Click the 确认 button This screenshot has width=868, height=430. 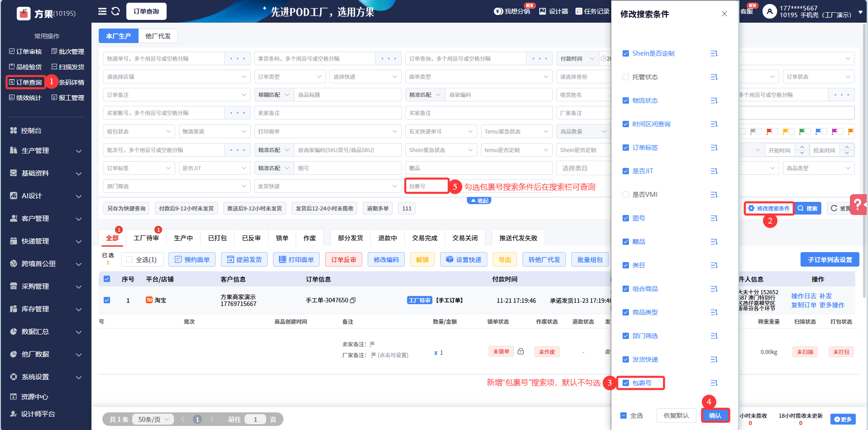click(x=715, y=416)
